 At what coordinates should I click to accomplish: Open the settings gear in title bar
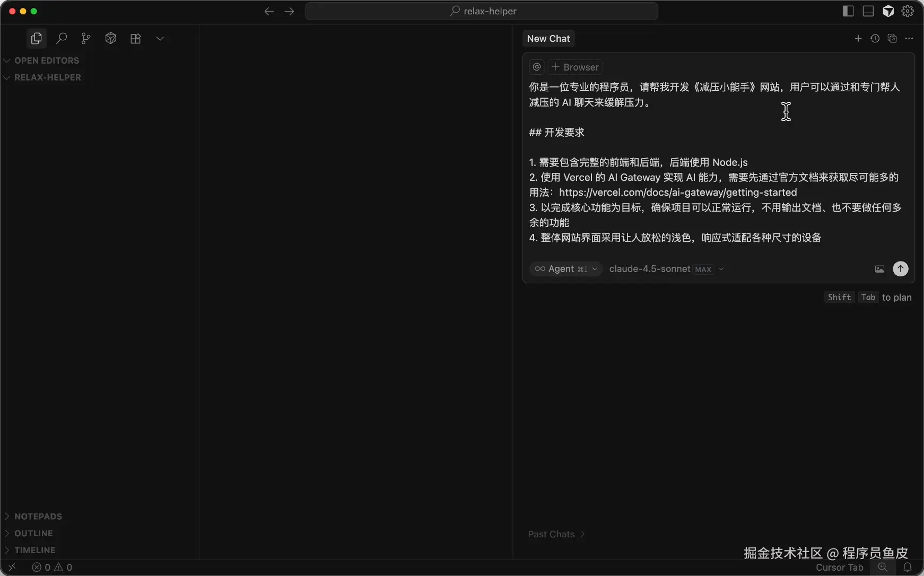pyautogui.click(x=908, y=11)
